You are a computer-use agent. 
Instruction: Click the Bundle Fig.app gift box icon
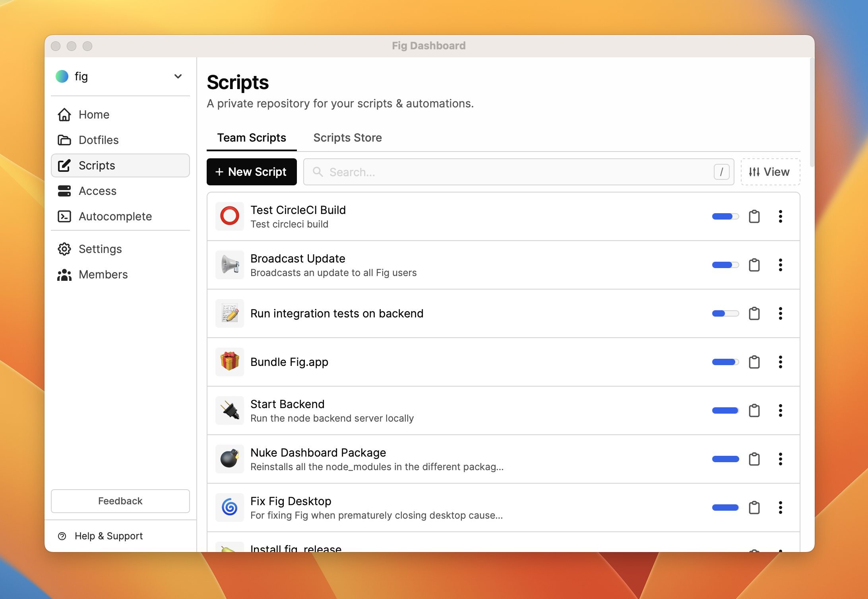(230, 362)
